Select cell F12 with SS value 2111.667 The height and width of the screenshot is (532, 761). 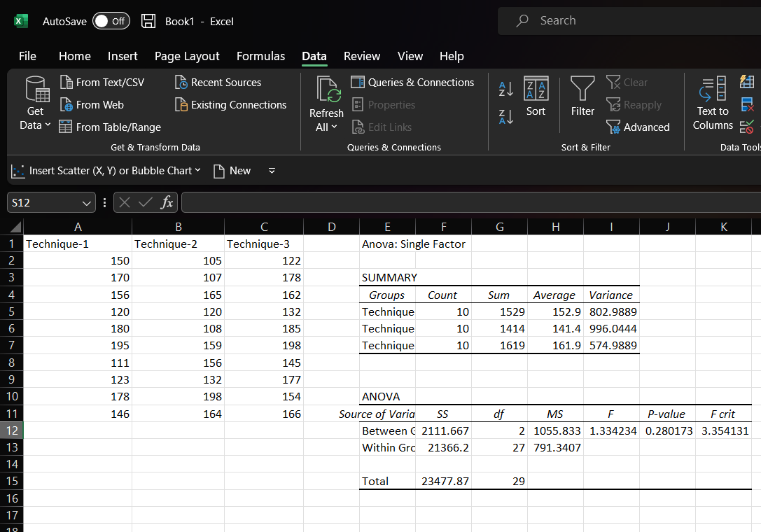pos(444,430)
